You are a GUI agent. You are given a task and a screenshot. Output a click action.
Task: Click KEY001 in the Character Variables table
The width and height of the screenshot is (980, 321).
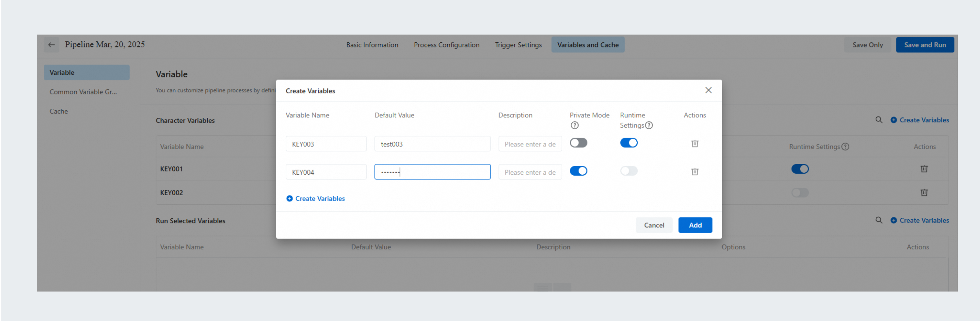pyautogui.click(x=172, y=169)
